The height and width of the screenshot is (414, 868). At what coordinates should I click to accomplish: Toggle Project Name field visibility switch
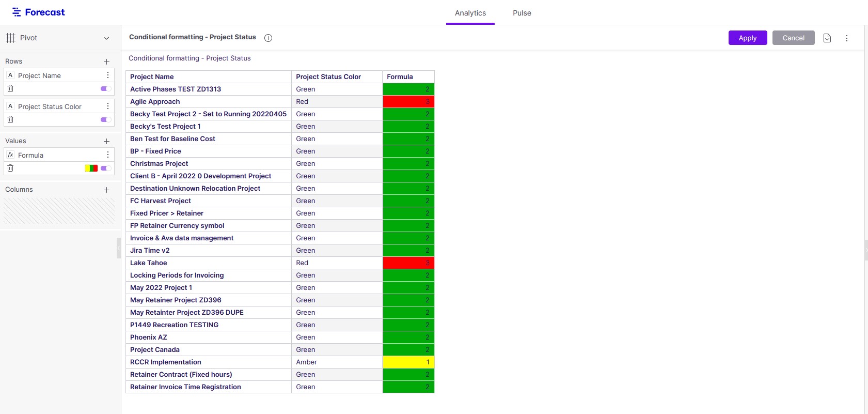point(106,89)
